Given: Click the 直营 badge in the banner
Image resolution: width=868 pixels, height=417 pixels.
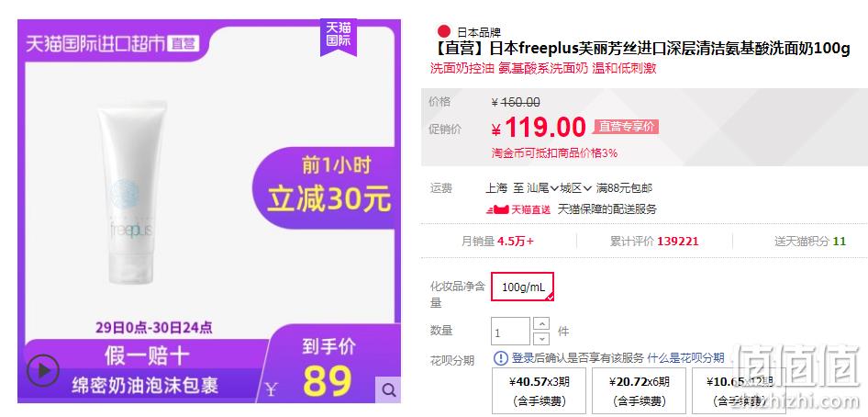Looking at the screenshot, I should (184, 44).
